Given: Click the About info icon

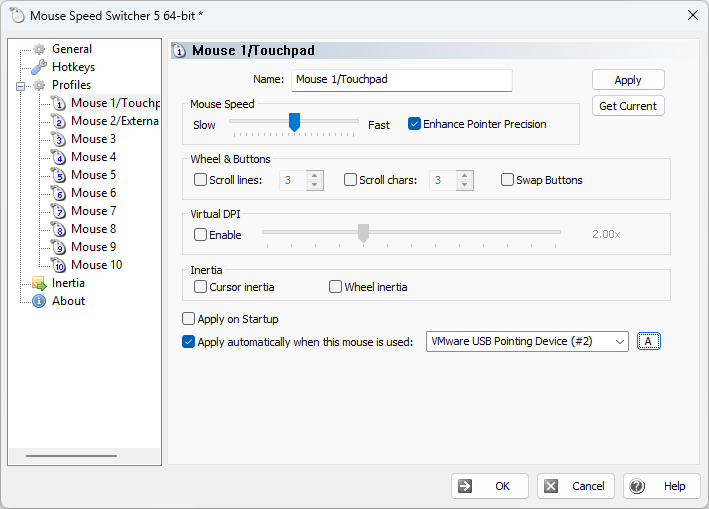Looking at the screenshot, I should (x=39, y=301).
